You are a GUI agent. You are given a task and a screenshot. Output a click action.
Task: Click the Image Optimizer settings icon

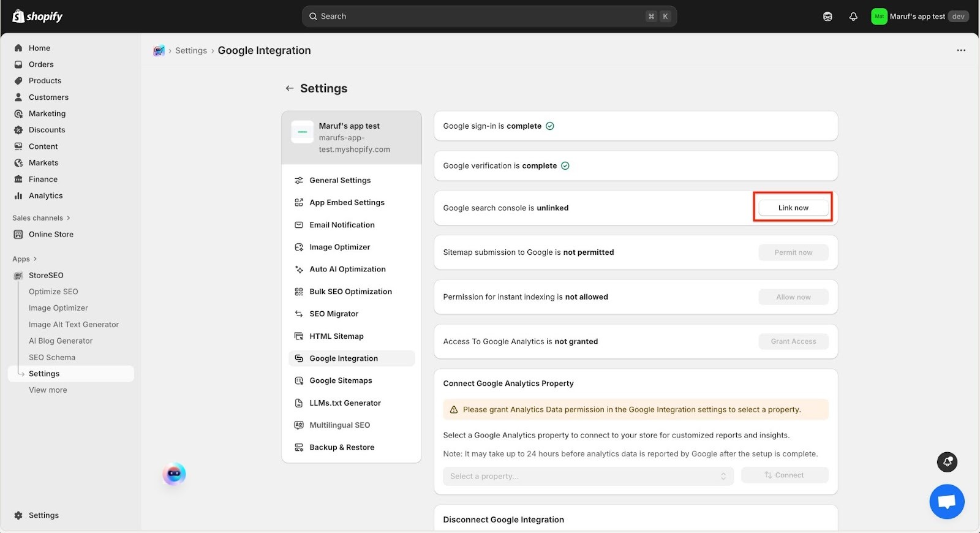299,248
